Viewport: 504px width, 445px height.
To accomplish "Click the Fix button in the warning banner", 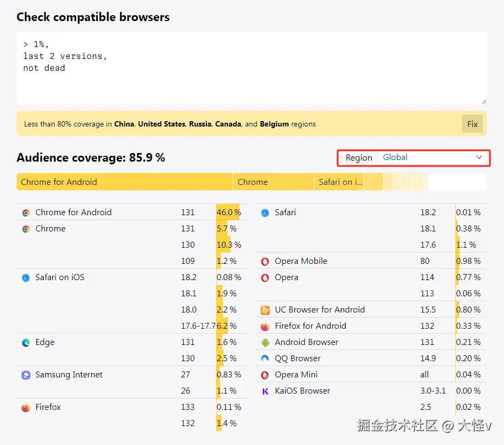I will pos(472,124).
